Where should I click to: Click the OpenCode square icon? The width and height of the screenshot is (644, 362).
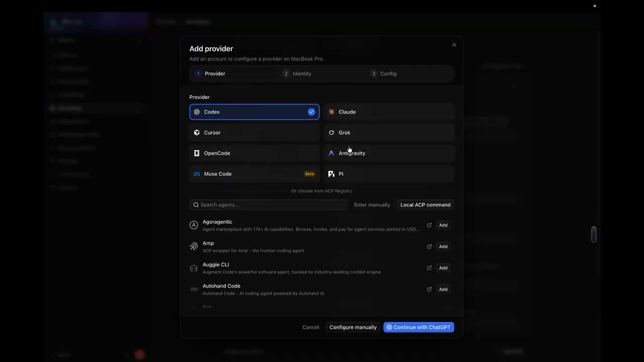tap(197, 153)
